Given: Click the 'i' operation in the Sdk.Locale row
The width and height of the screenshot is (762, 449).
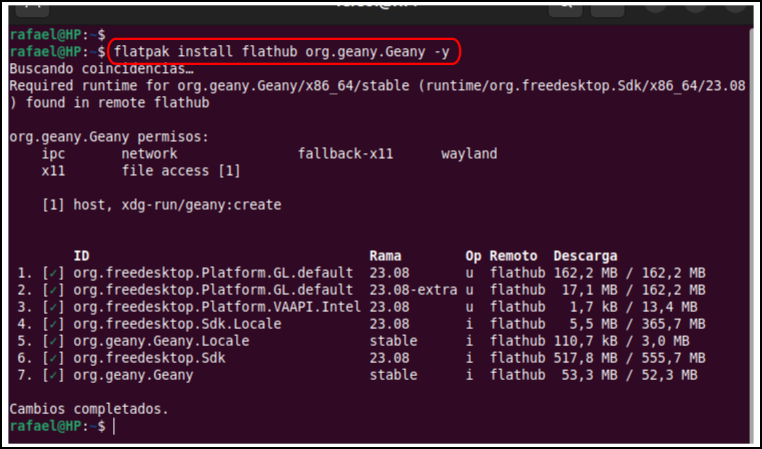Looking at the screenshot, I should point(469,324).
